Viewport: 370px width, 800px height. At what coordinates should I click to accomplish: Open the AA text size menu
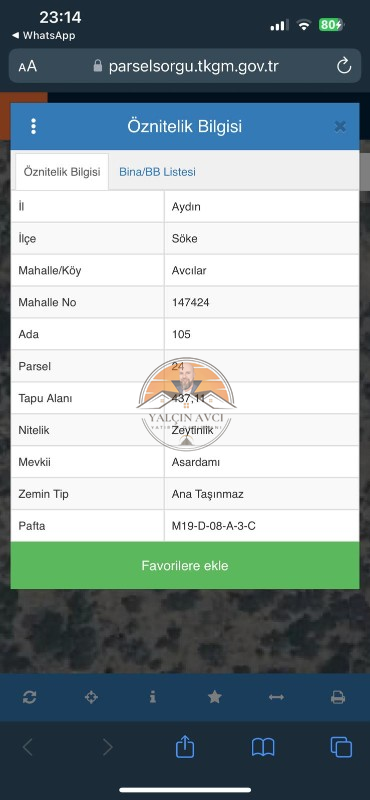coord(28,66)
